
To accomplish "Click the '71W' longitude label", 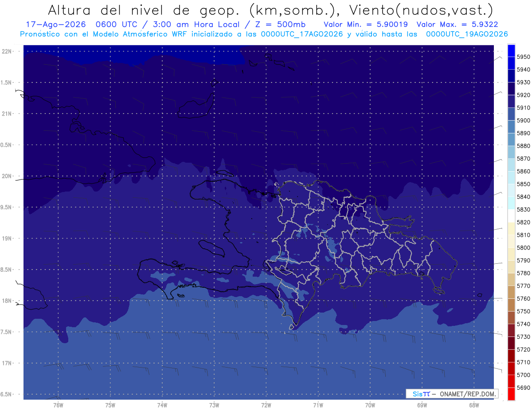I will [x=318, y=405].
